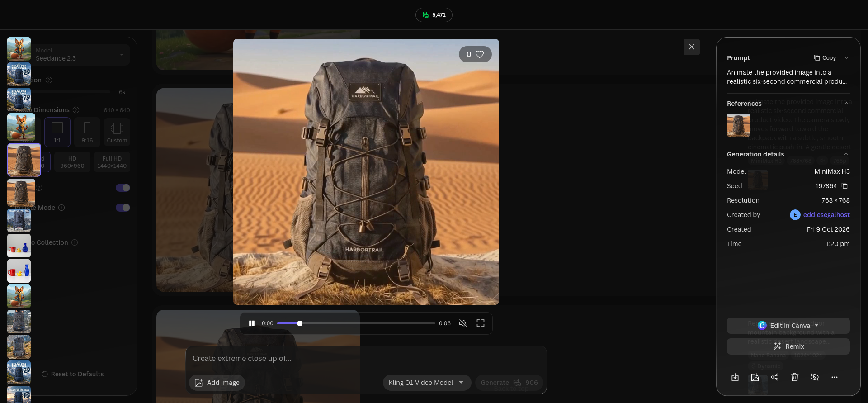Click the share icon in details panel
868x403 pixels.
click(x=775, y=377)
